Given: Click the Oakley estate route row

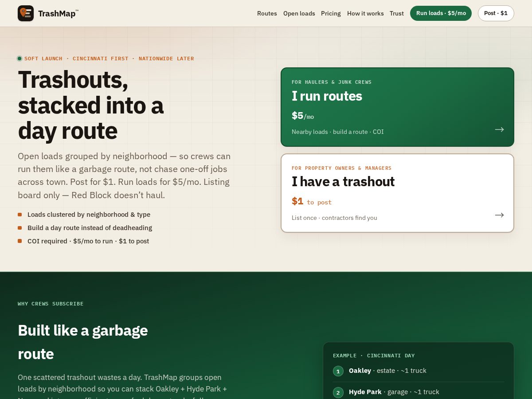Looking at the screenshot, I should tap(419, 371).
